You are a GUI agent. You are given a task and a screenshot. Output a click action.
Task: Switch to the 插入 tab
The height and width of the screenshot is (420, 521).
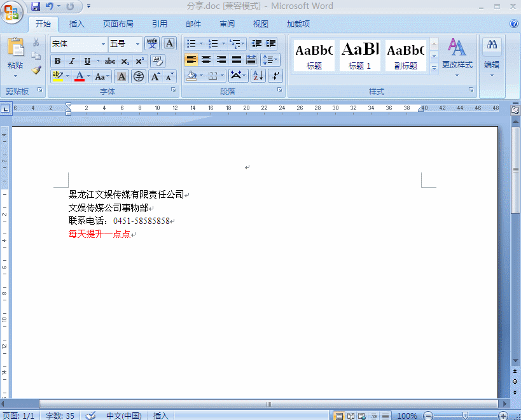click(77, 24)
